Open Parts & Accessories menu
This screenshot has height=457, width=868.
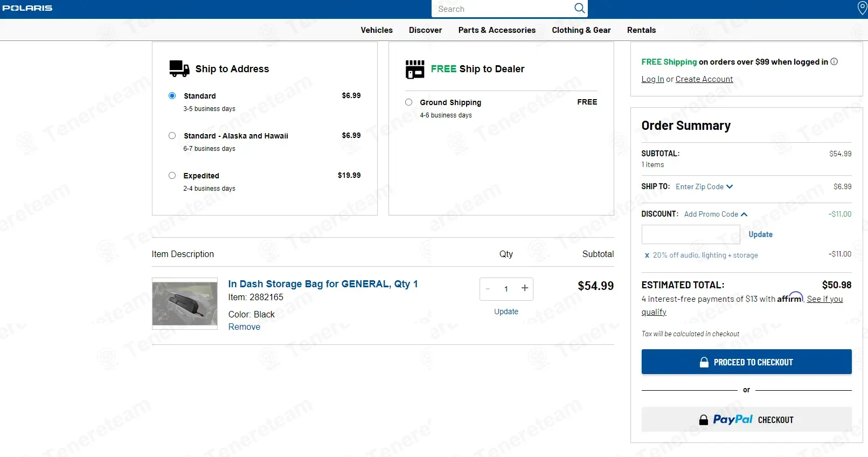point(497,30)
